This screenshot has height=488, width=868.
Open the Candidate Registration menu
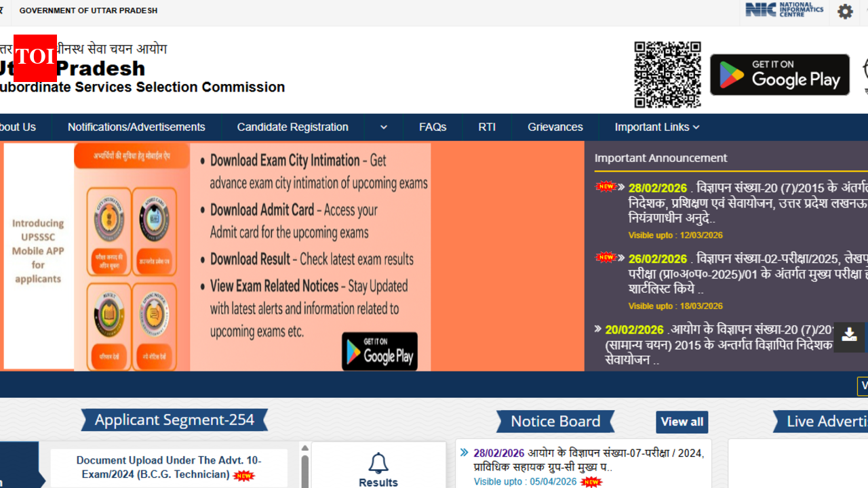pos(292,127)
